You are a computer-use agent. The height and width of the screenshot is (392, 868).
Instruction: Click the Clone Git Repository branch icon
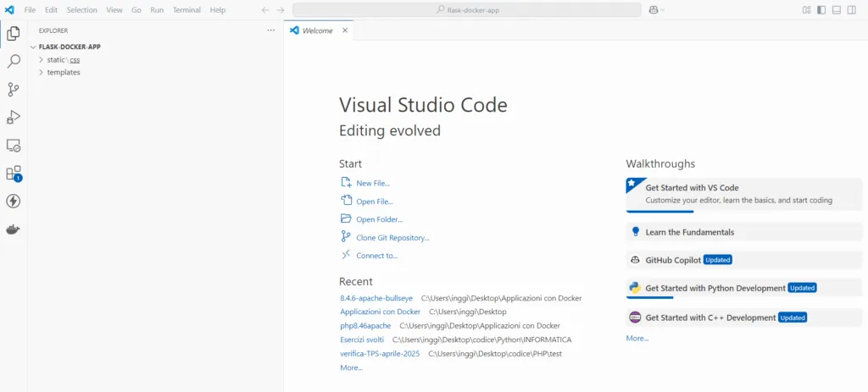coord(346,236)
